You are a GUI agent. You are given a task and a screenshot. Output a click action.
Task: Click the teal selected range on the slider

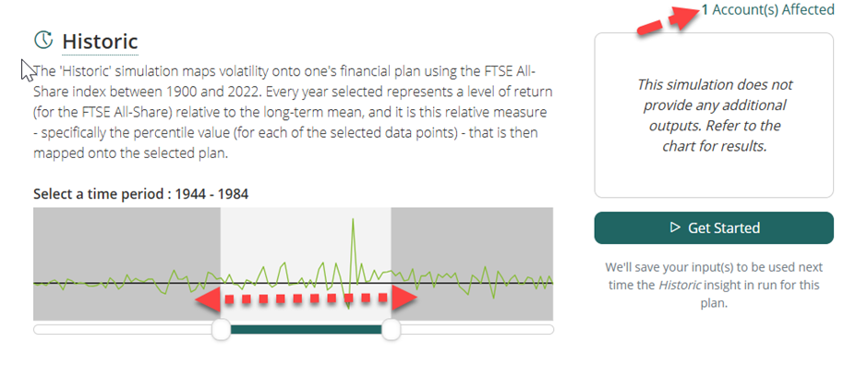point(306,329)
